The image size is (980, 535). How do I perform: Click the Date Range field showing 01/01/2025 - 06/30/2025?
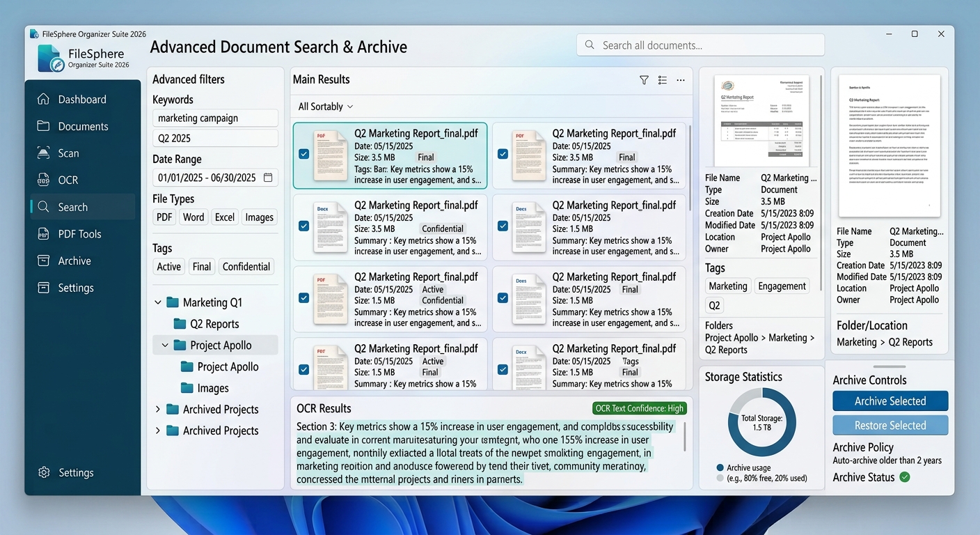tap(215, 178)
